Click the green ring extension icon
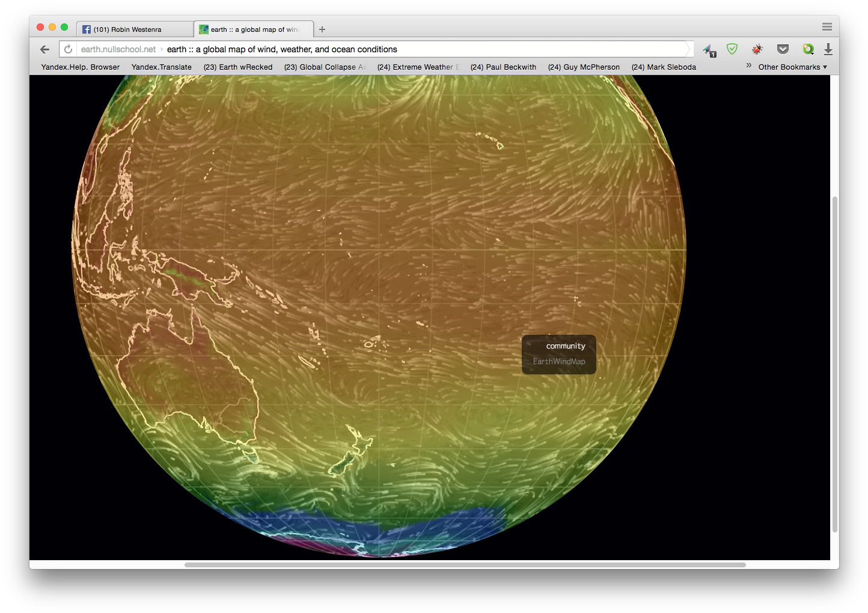Image resolution: width=868 pixels, height=613 pixels. 808,49
